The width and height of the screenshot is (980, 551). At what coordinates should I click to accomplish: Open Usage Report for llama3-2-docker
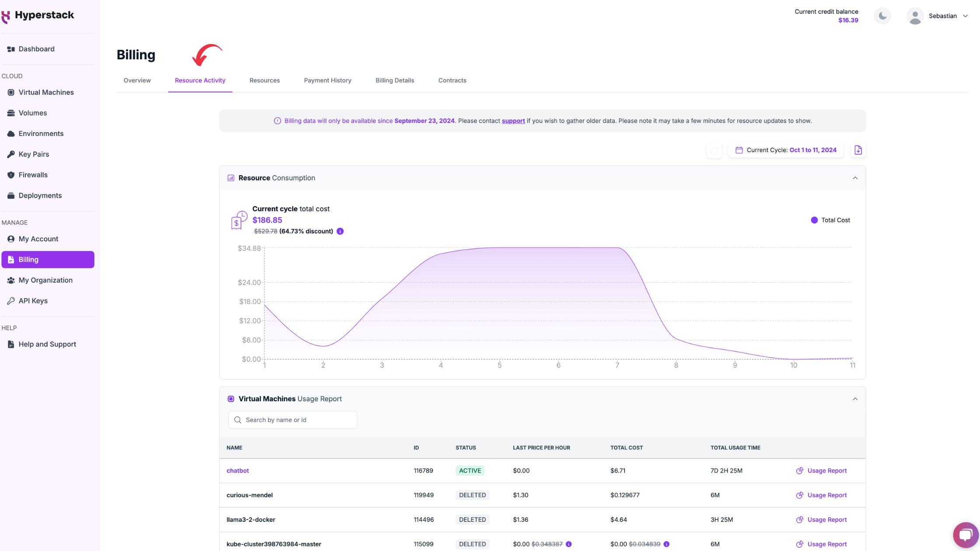[x=821, y=520]
